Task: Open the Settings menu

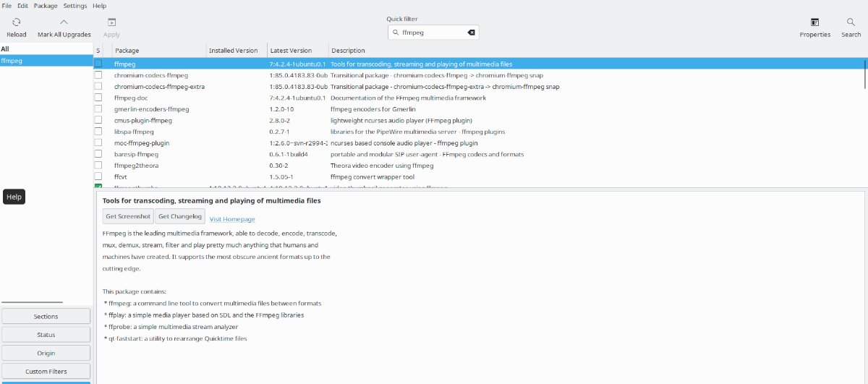Action: (x=75, y=5)
